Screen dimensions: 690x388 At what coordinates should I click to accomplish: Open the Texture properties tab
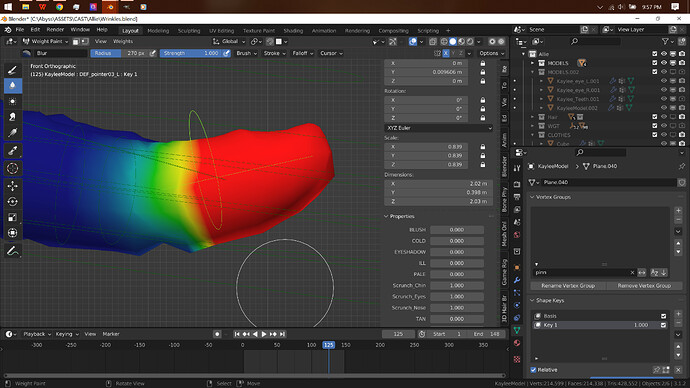pyautogui.click(x=517, y=359)
